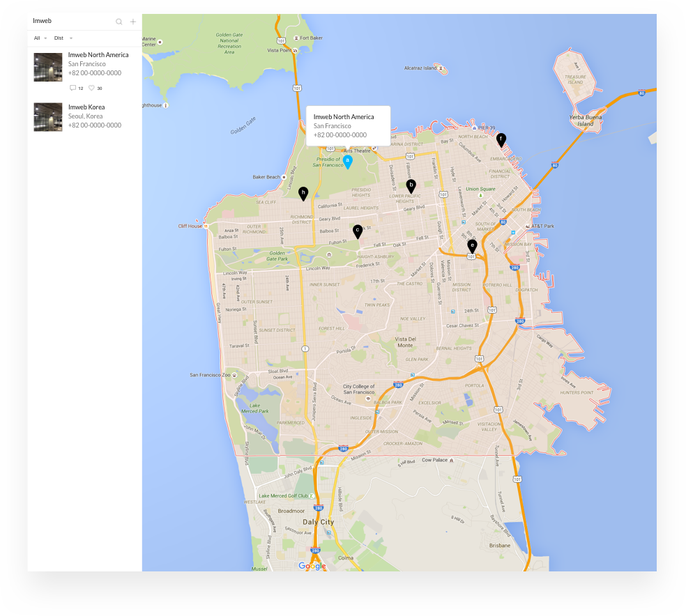Open the All filter dropdown
Screen dimensions: 686x616
[x=40, y=38]
